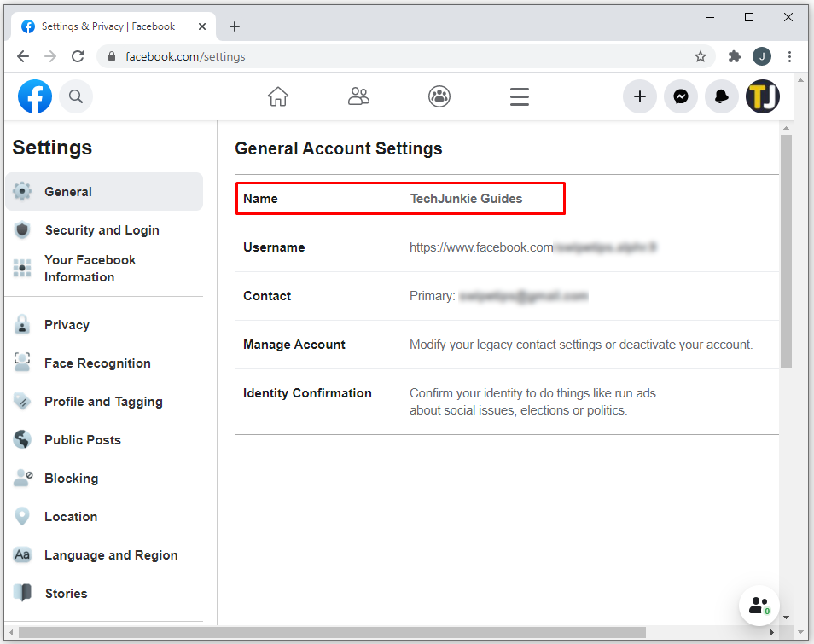Open Blocking settings in sidebar
Image resolution: width=814 pixels, height=644 pixels.
[x=71, y=479]
